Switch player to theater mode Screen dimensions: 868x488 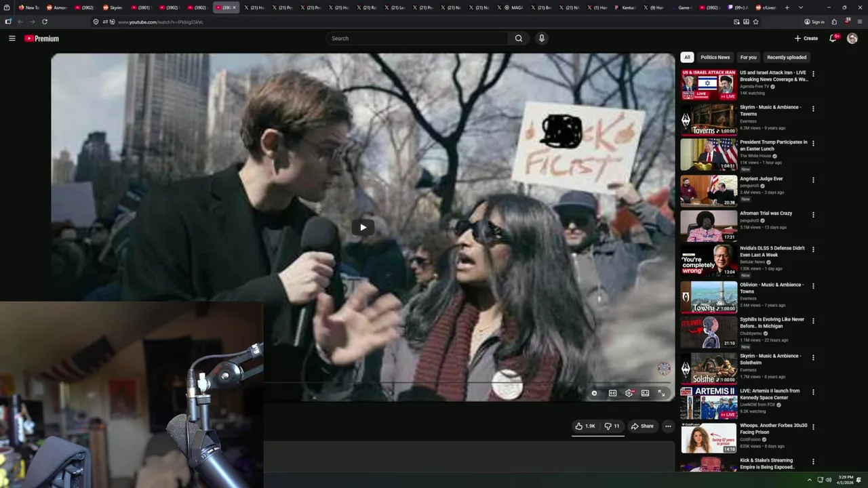(x=646, y=393)
